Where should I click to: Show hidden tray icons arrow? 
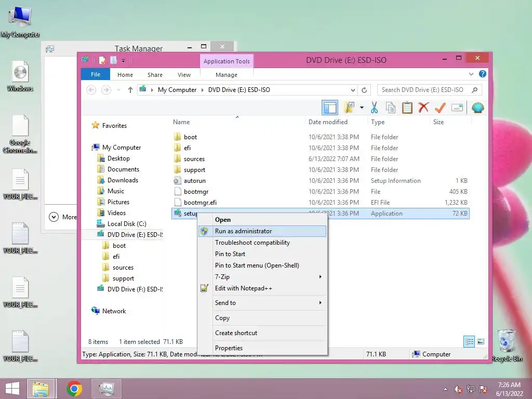(445, 389)
